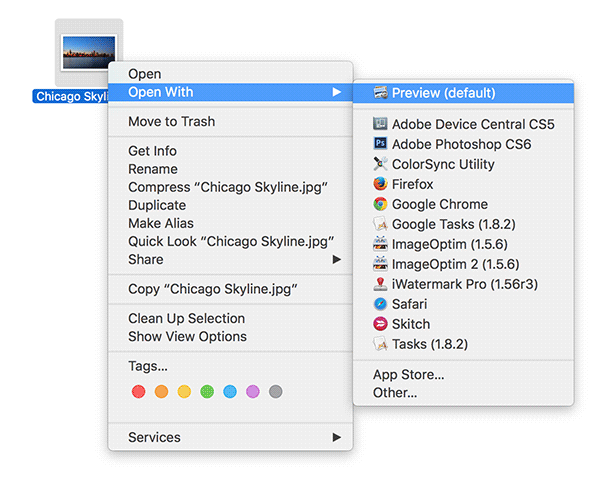Viewport: 600px width, 481px height.
Task: Select the Chicago Skyline image thumbnail
Action: coord(89,52)
